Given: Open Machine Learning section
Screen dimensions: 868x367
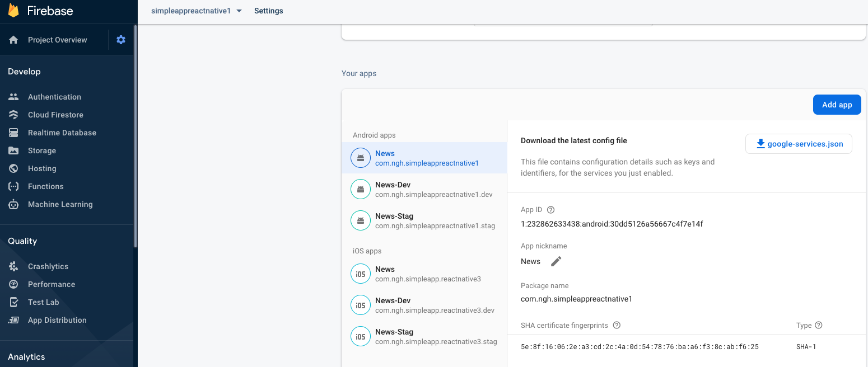Looking at the screenshot, I should click(x=60, y=204).
